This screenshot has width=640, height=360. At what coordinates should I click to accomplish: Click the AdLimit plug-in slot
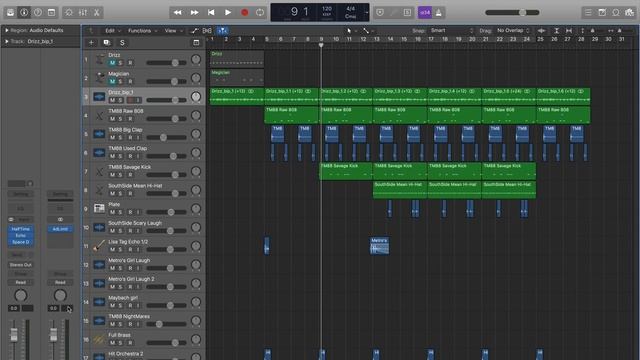coord(60,229)
